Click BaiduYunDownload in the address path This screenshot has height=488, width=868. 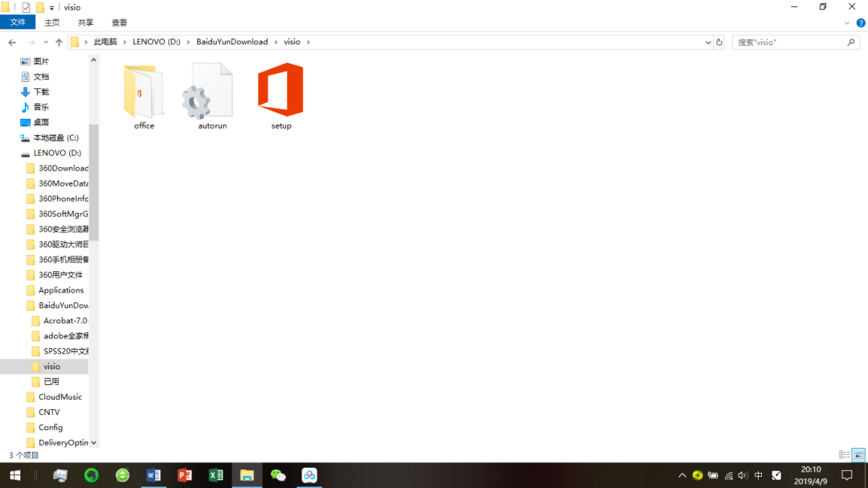(232, 42)
